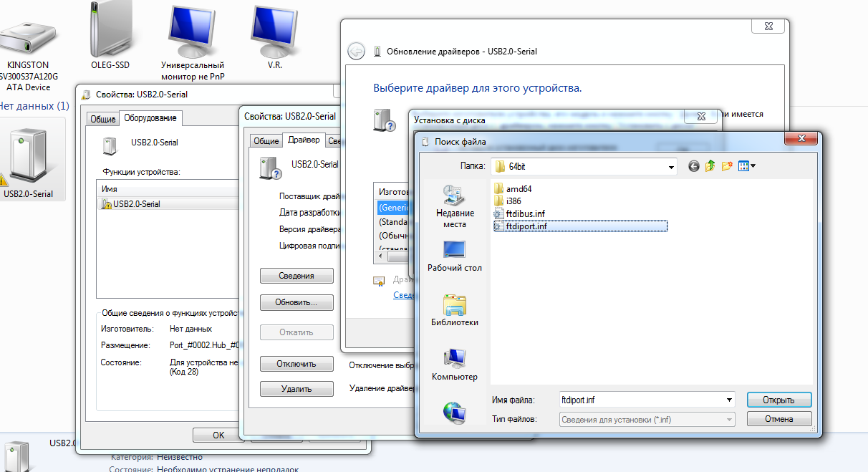Screen dimensions: 868x472
Task: Click OK in the hardware properties window
Action: point(218,435)
